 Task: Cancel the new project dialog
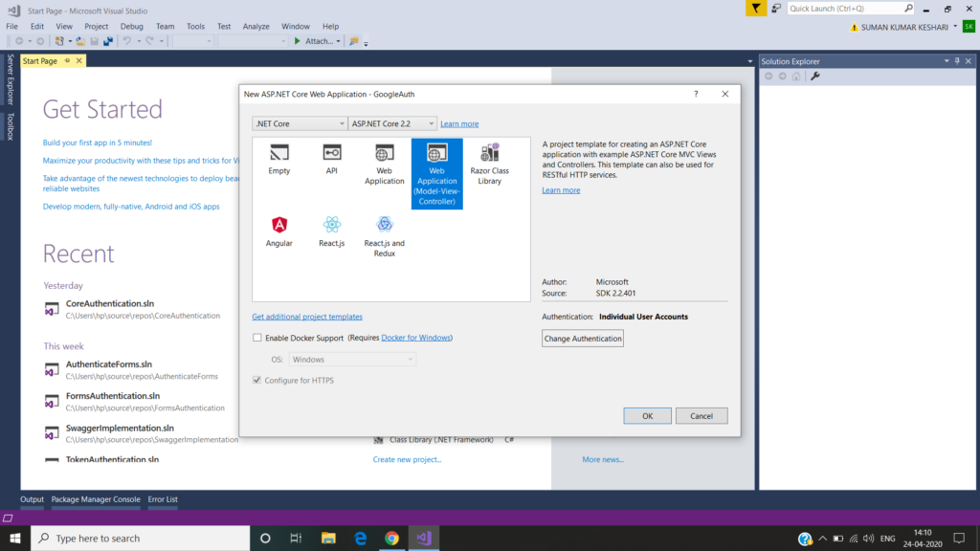click(702, 416)
